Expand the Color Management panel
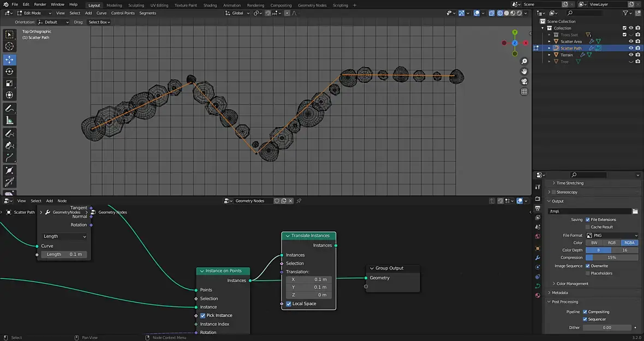644x341 pixels. click(572, 284)
